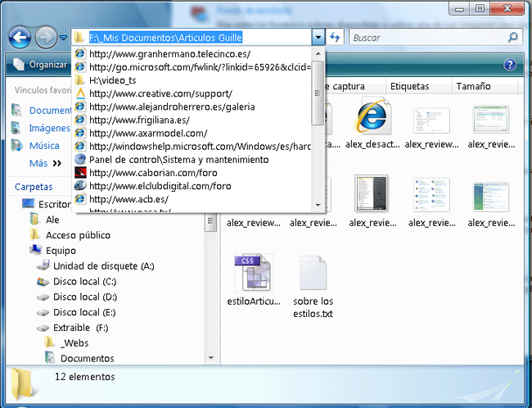
Task: Choose axarmodel.com in the history list
Action: point(192,134)
